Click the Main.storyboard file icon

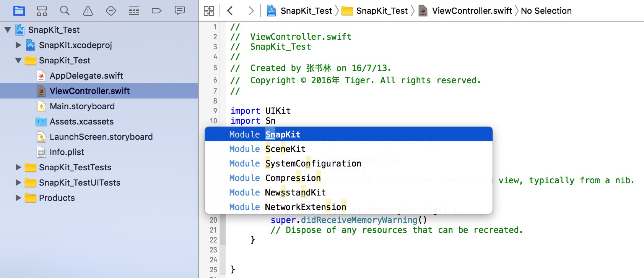(x=41, y=106)
